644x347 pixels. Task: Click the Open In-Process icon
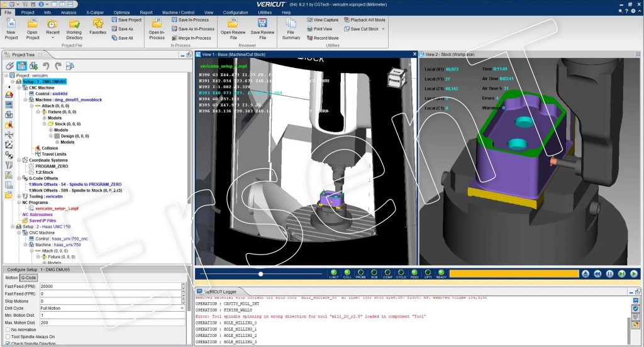(157, 24)
